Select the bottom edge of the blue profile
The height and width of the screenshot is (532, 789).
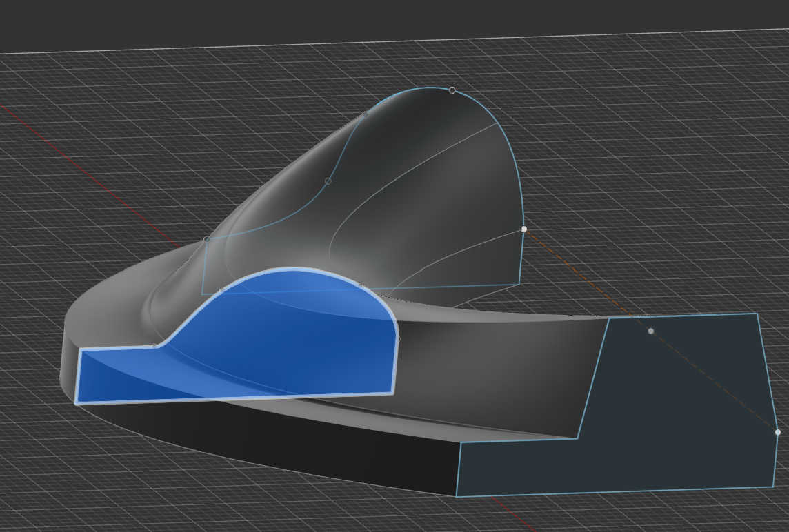tap(234, 398)
